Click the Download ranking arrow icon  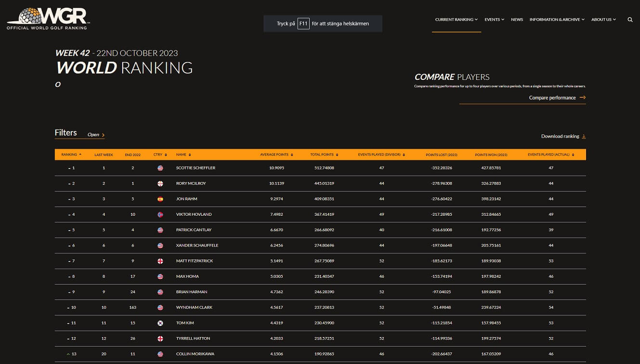pyautogui.click(x=584, y=136)
